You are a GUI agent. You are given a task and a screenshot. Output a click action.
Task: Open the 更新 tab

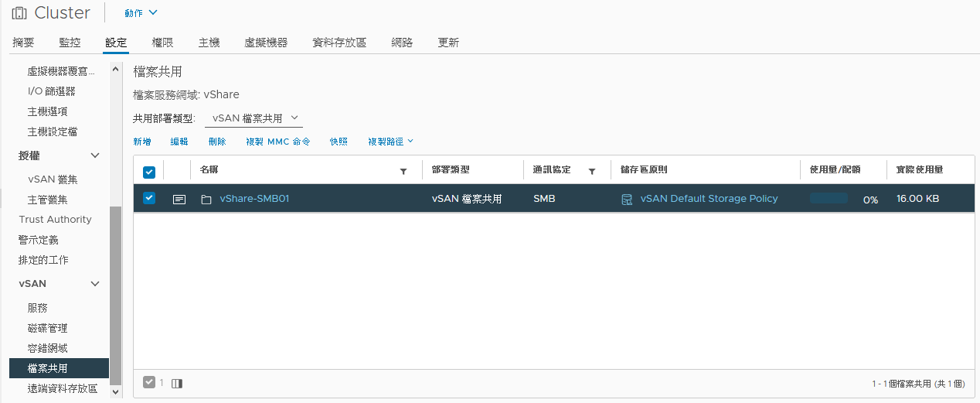click(x=448, y=43)
